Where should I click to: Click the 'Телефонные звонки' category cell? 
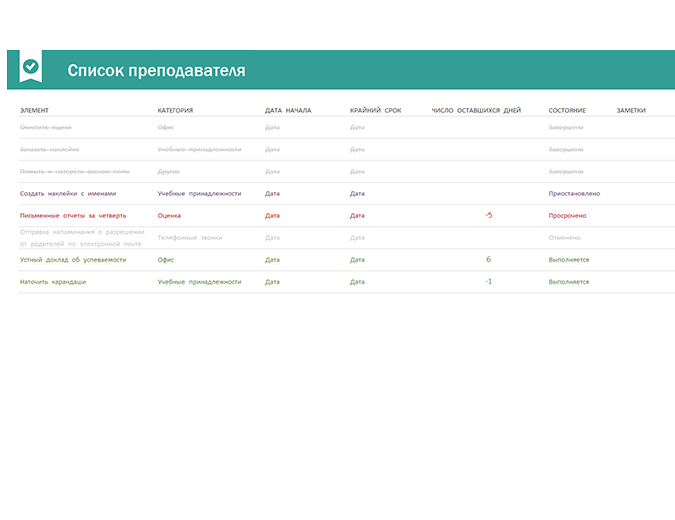pos(190,238)
